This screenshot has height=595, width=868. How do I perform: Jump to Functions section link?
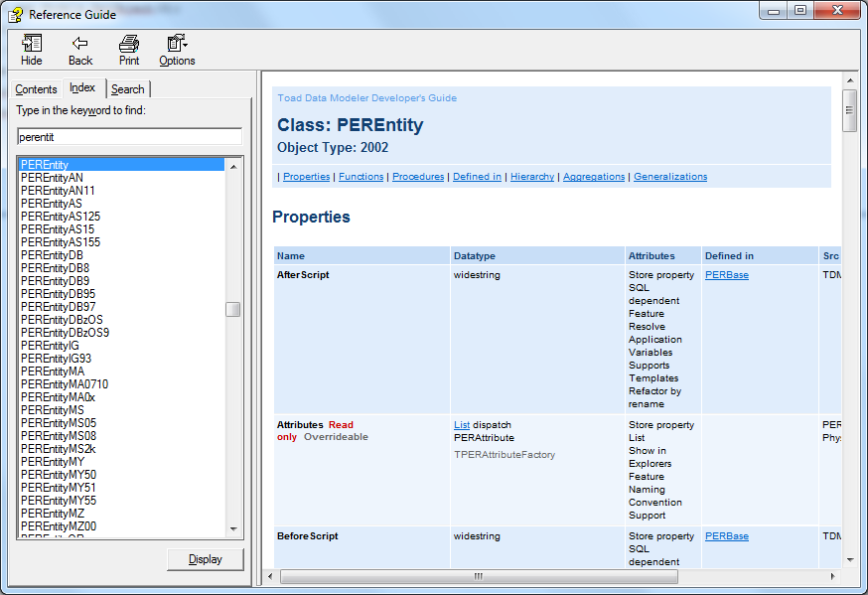(361, 176)
